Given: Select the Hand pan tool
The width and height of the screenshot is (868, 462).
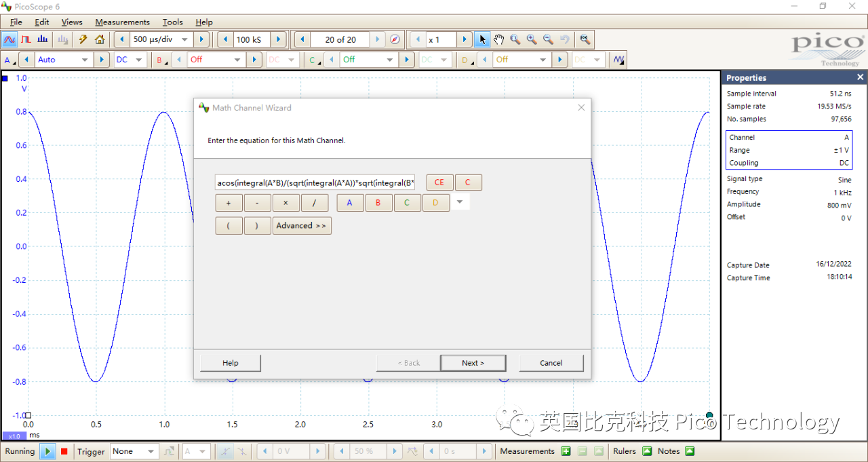Looking at the screenshot, I should 498,39.
